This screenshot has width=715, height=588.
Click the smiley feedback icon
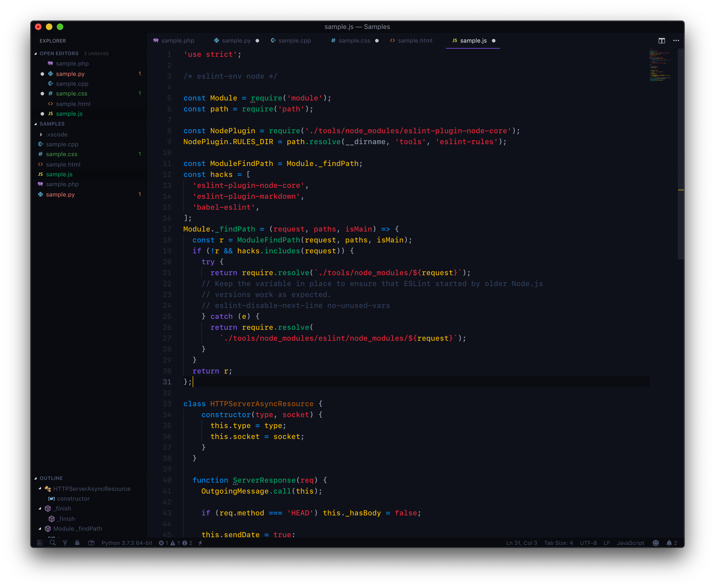pos(656,543)
